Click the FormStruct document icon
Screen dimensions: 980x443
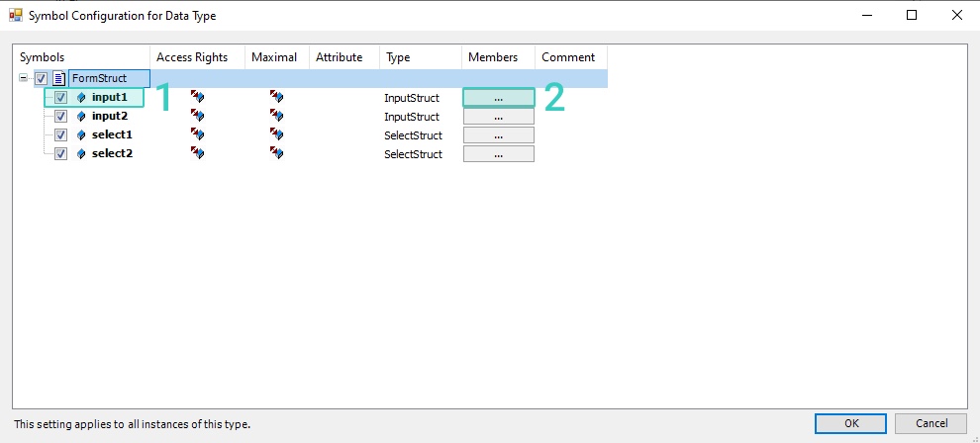tap(59, 79)
